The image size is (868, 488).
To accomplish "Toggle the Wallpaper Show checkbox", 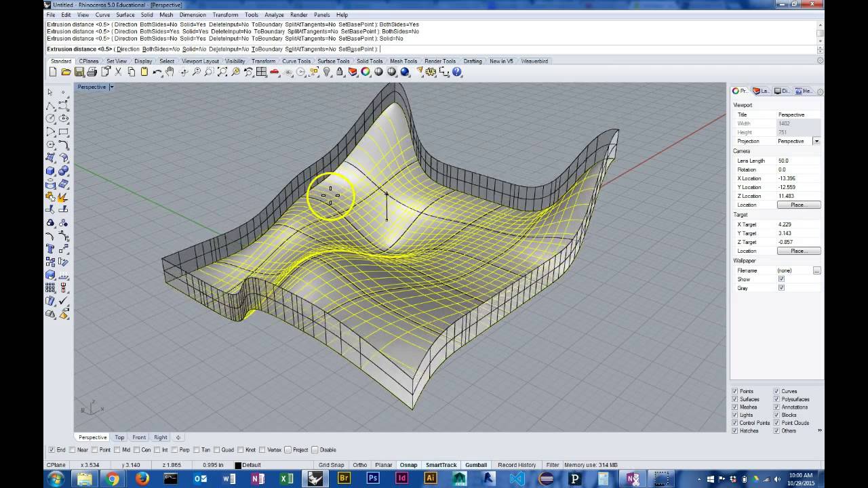I will pyautogui.click(x=781, y=279).
